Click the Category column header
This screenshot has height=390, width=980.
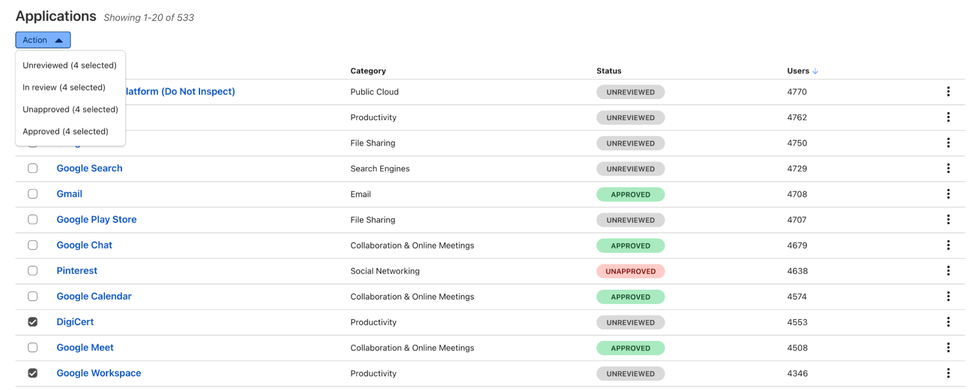click(368, 71)
